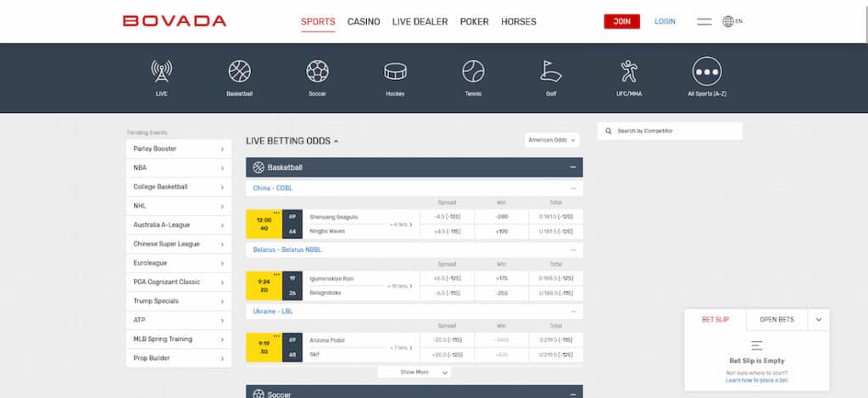
Task: Click the Show More button
Action: (414, 373)
